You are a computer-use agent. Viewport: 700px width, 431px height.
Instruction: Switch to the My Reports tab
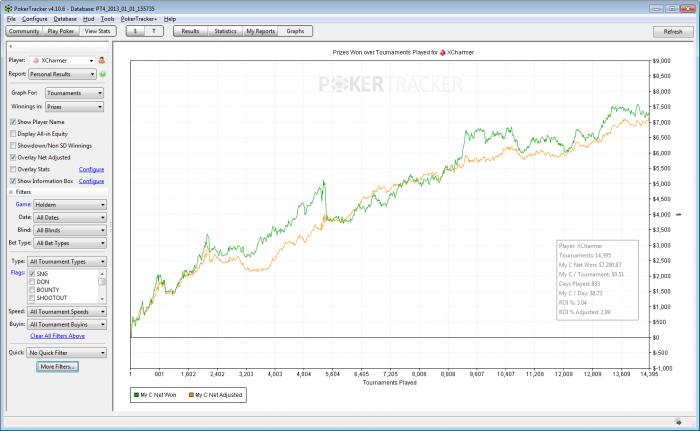[260, 31]
